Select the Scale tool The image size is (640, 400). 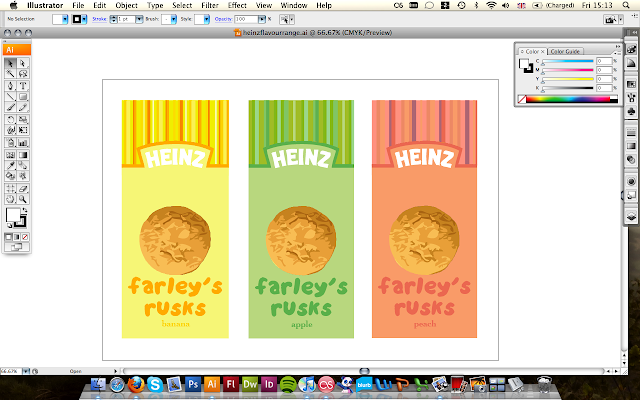coord(23,120)
